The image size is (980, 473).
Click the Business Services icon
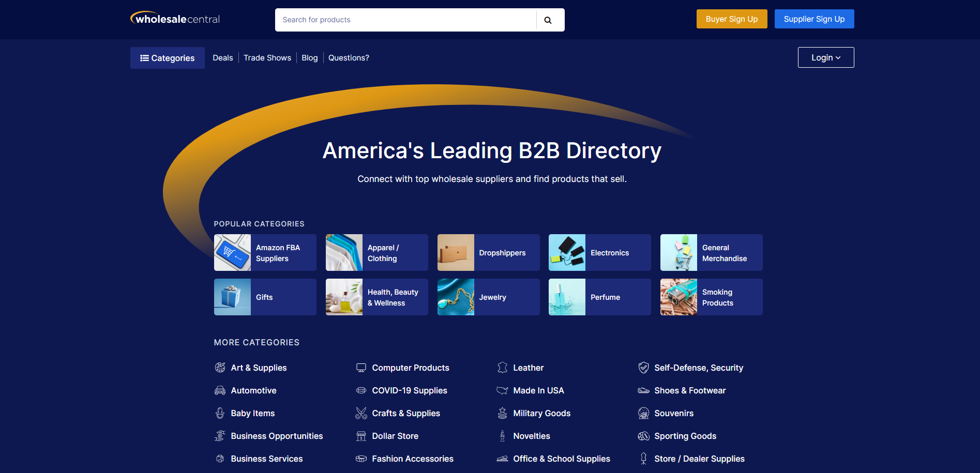(x=220, y=459)
